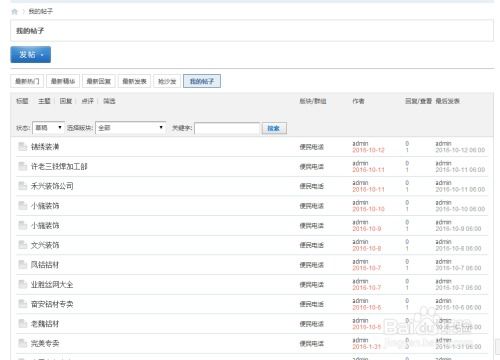Switch to the 最新热门 tab
Screen dimensions: 500x360
pyautogui.click(x=27, y=81)
